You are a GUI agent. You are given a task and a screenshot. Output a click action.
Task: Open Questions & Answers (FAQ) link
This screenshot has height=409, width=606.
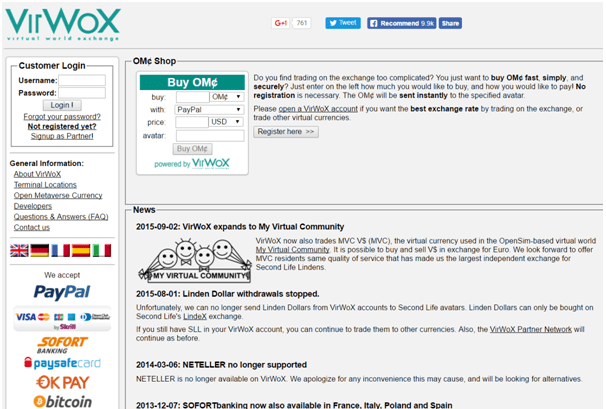[61, 217]
